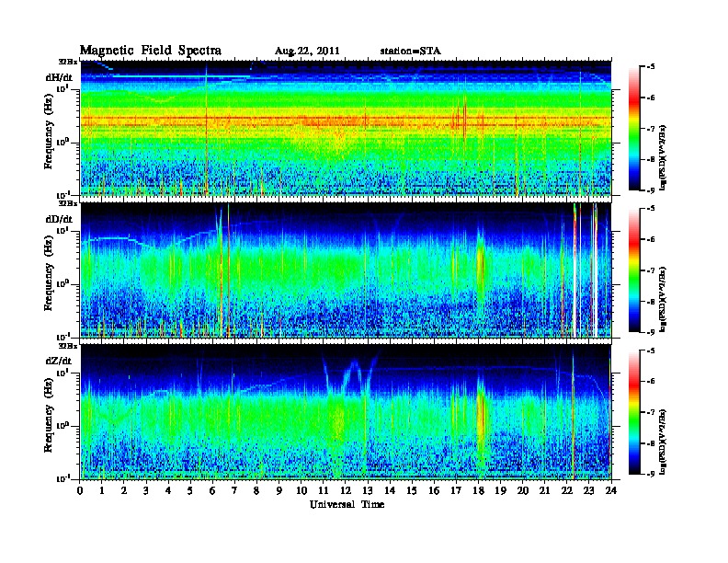Click the hour 12 tick label

pos(346,490)
